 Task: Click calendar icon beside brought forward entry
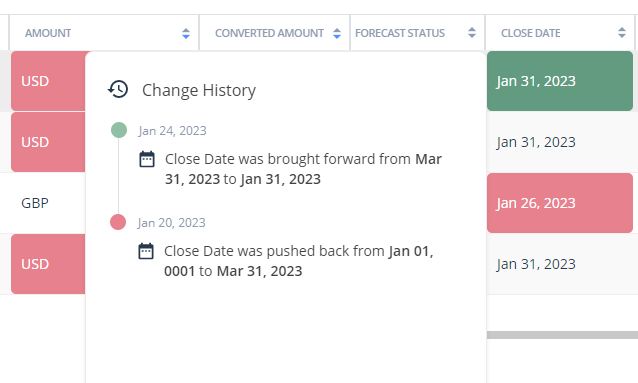(x=147, y=159)
